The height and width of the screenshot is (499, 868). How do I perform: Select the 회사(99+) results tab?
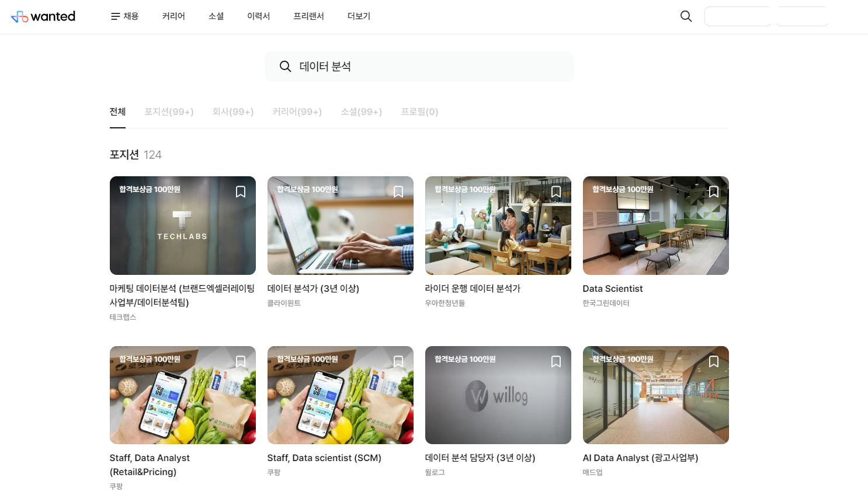click(232, 112)
